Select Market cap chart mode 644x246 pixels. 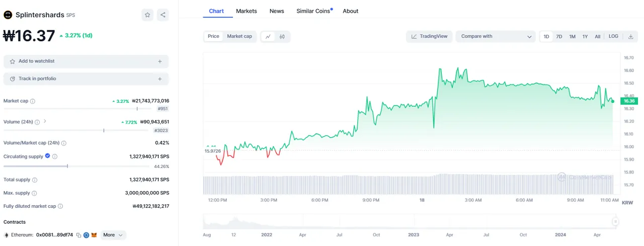pos(239,36)
